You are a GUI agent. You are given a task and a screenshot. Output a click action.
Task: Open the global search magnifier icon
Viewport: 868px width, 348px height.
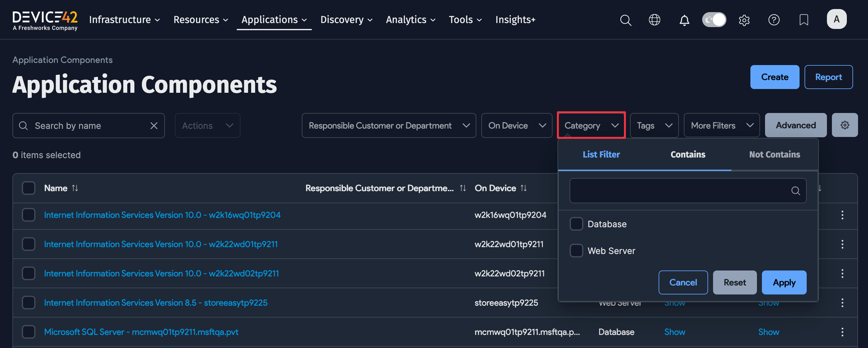pos(626,20)
